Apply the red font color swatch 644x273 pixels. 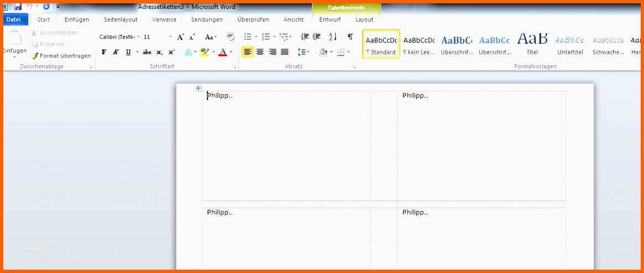222,52
